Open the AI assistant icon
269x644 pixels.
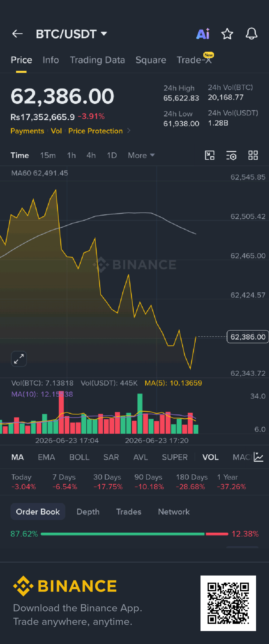coord(203,34)
